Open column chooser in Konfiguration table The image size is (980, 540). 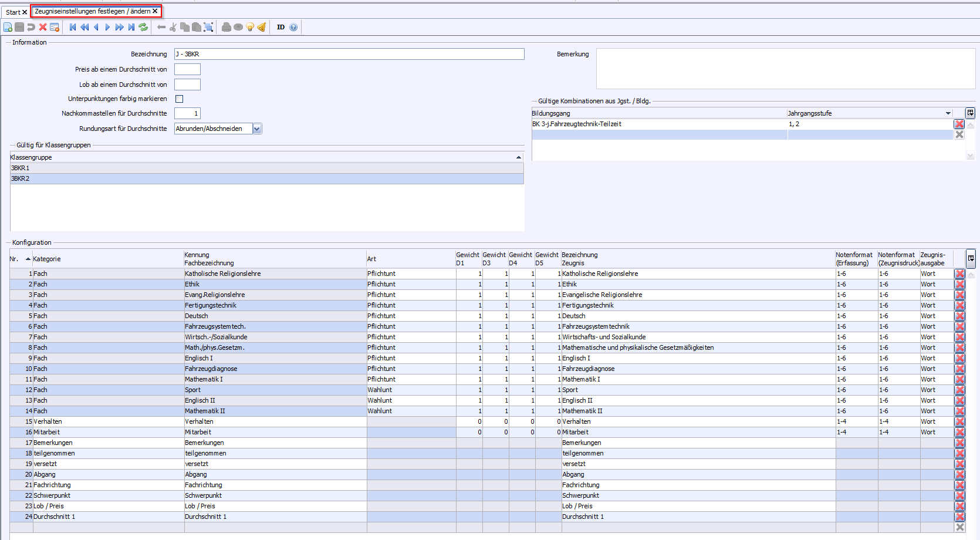coord(971,258)
